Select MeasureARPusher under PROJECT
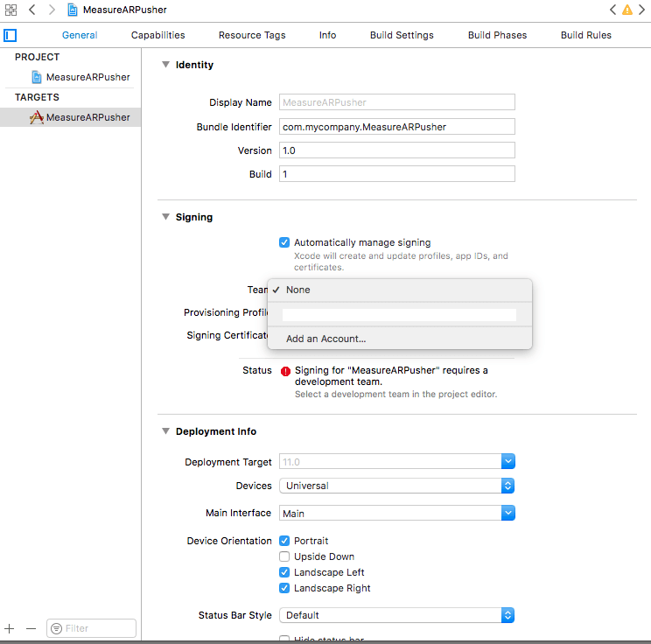 87,77
